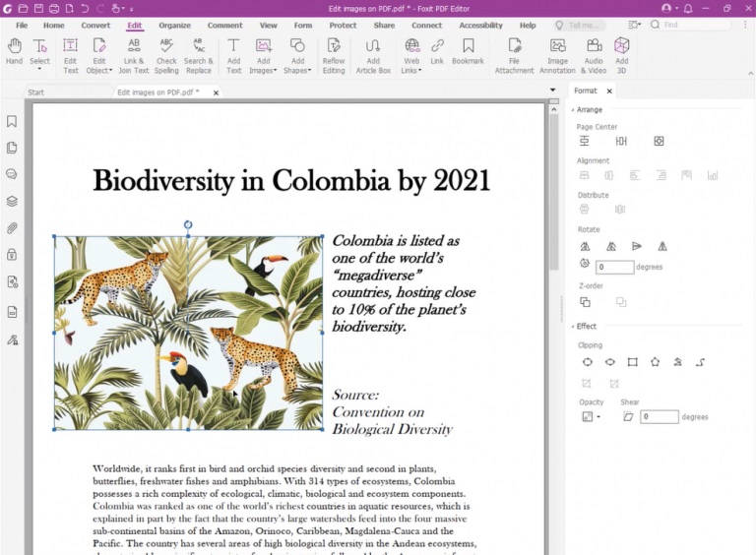This screenshot has height=555, width=756.
Task: Activate the Edit Text tool
Action: 71,56
